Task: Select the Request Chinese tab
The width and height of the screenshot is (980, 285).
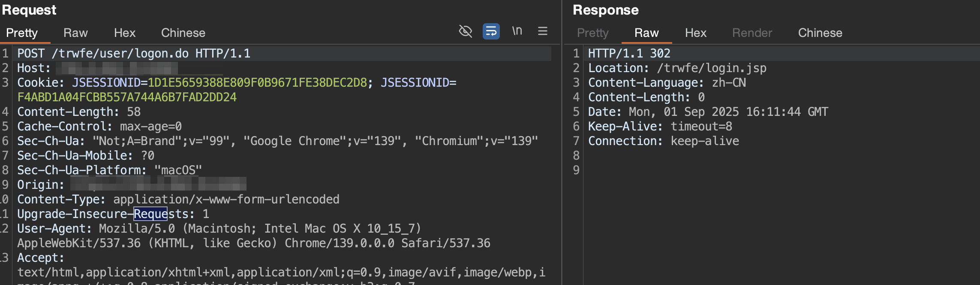Action: [x=183, y=33]
